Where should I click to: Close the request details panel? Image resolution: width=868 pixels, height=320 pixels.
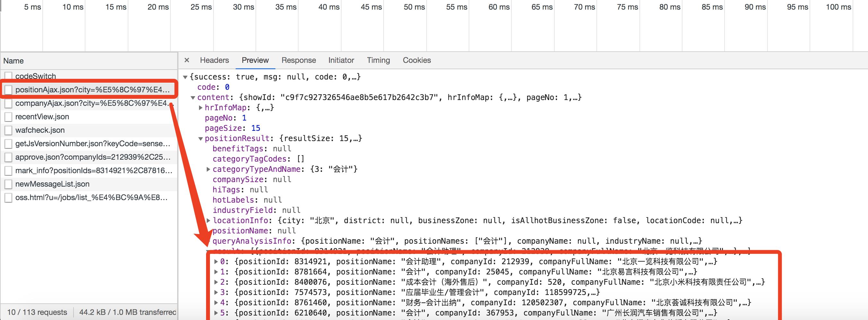pos(187,60)
